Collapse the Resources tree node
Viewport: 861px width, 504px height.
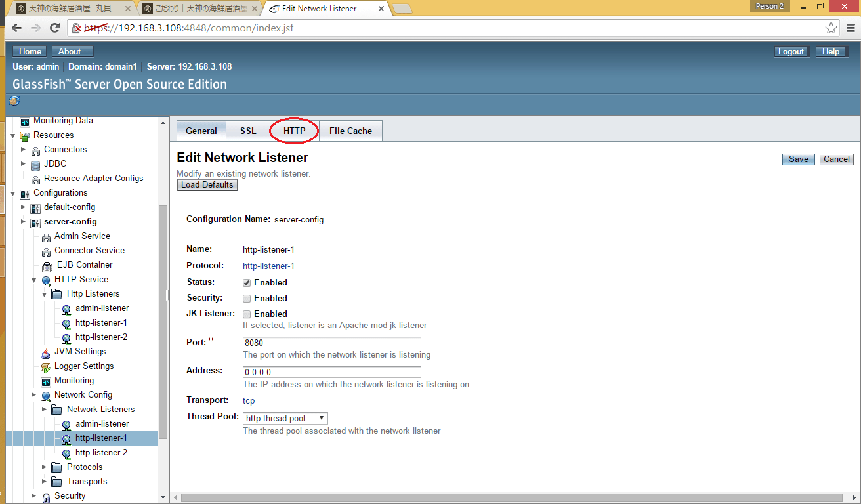pyautogui.click(x=12, y=135)
